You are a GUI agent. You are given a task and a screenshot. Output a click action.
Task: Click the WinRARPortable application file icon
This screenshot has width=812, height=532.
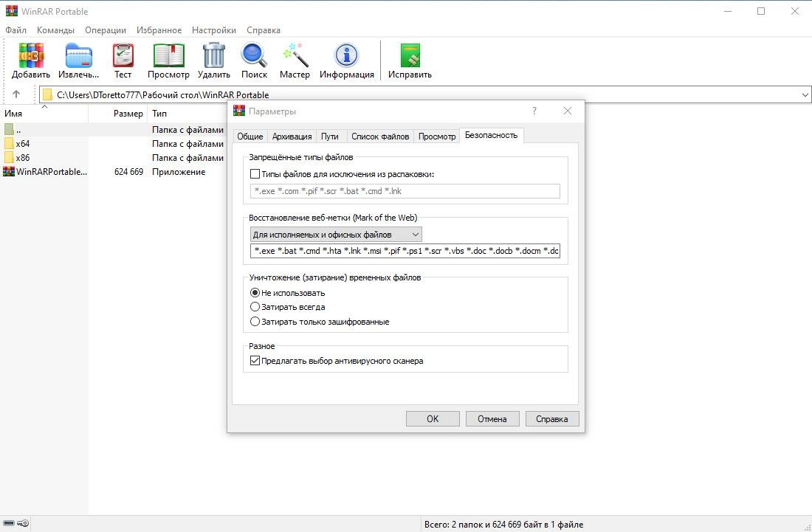click(9, 171)
